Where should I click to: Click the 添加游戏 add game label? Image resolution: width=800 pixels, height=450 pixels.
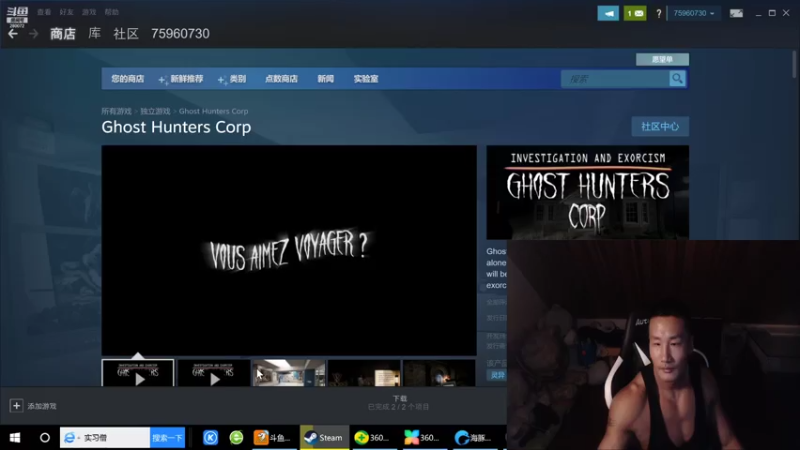(x=42, y=406)
